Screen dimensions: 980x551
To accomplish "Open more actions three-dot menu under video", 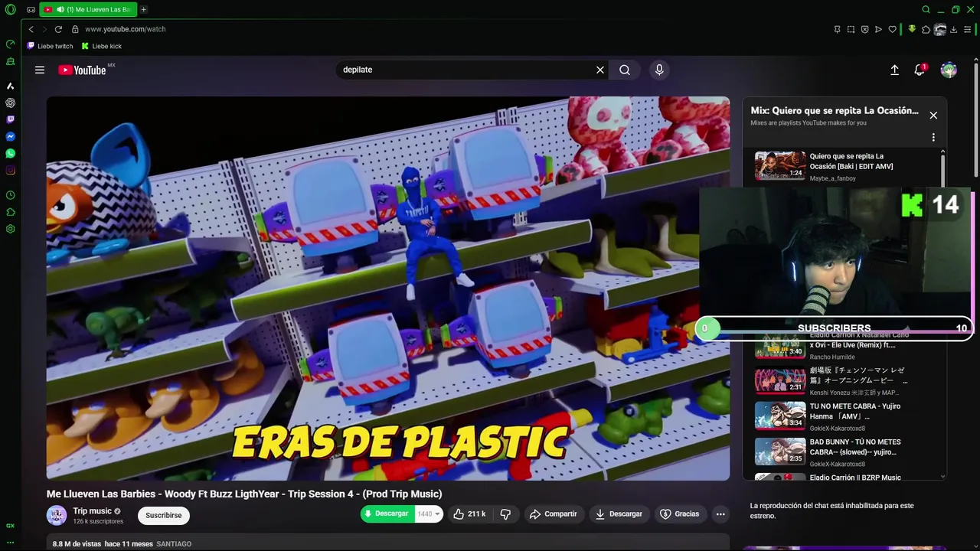I will 720,514.
